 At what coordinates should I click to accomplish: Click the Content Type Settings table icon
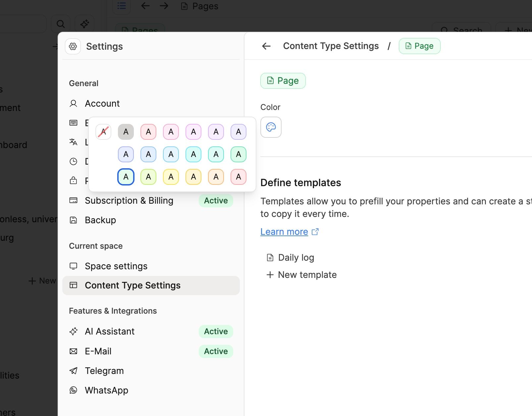point(73,285)
